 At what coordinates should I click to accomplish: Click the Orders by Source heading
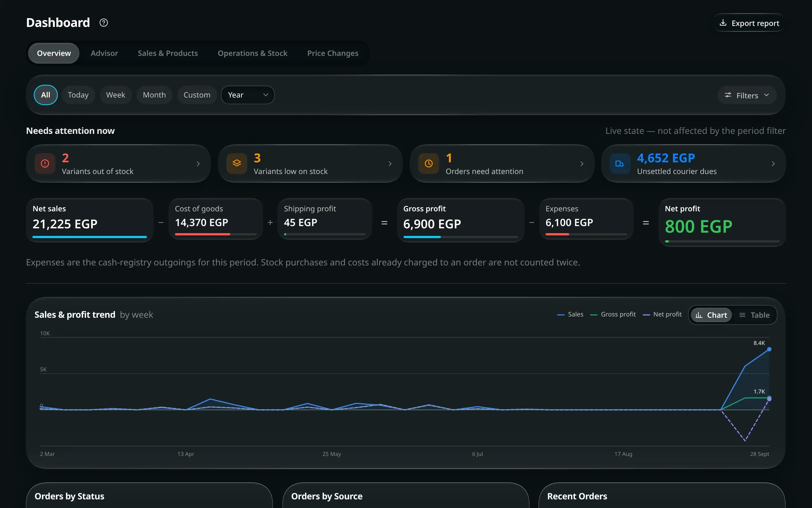point(327,496)
